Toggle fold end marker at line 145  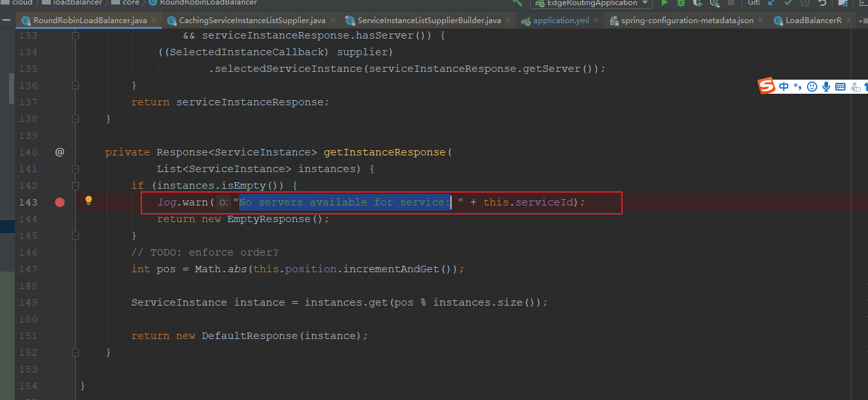(x=76, y=236)
